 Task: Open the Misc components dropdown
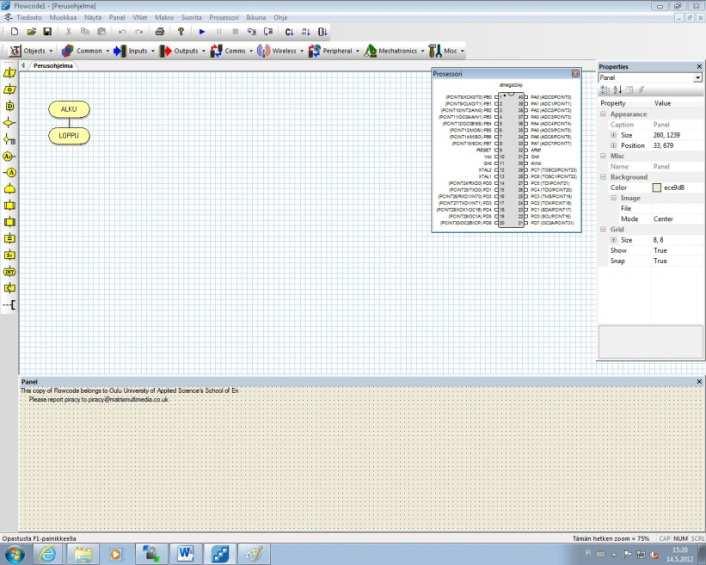coord(446,51)
